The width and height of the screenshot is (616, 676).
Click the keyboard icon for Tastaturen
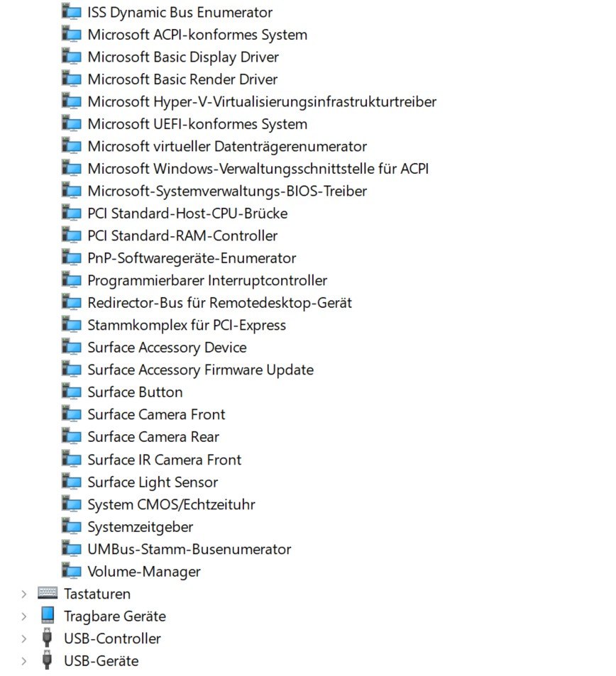pos(48,593)
